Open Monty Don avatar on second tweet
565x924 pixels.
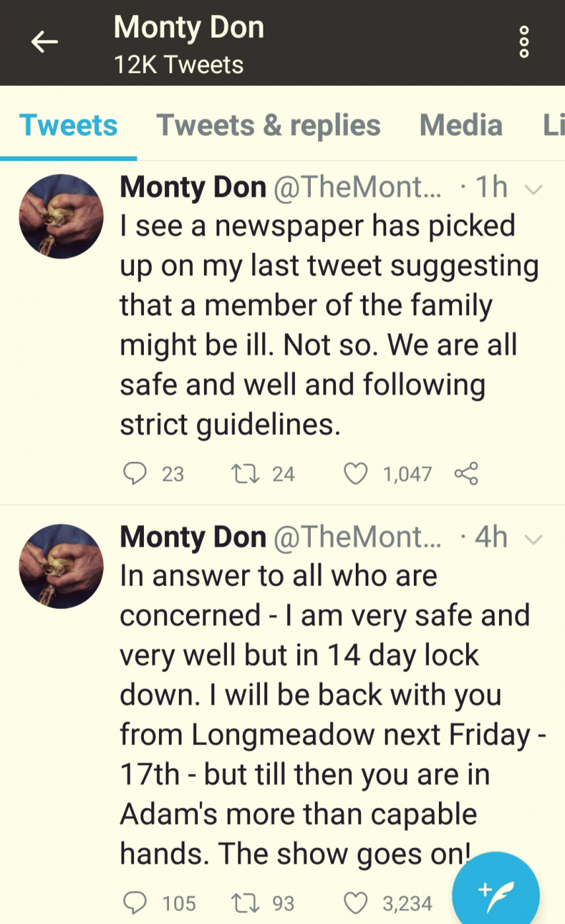coord(61,566)
